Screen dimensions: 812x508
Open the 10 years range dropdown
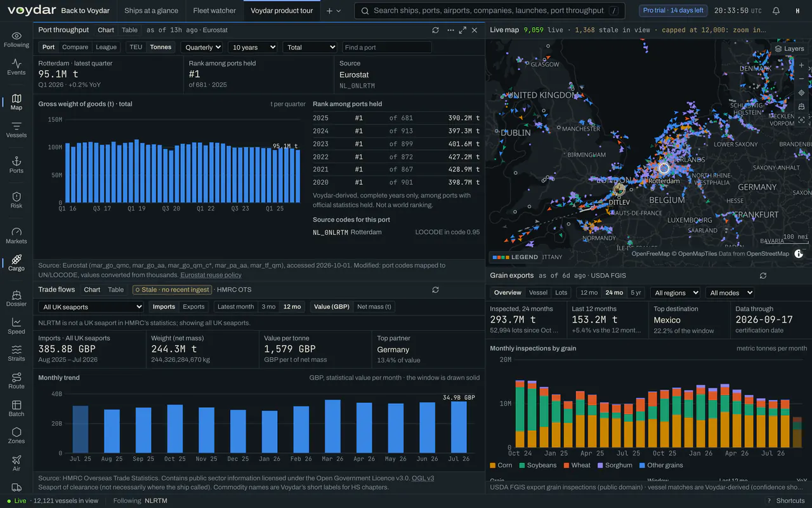click(252, 47)
